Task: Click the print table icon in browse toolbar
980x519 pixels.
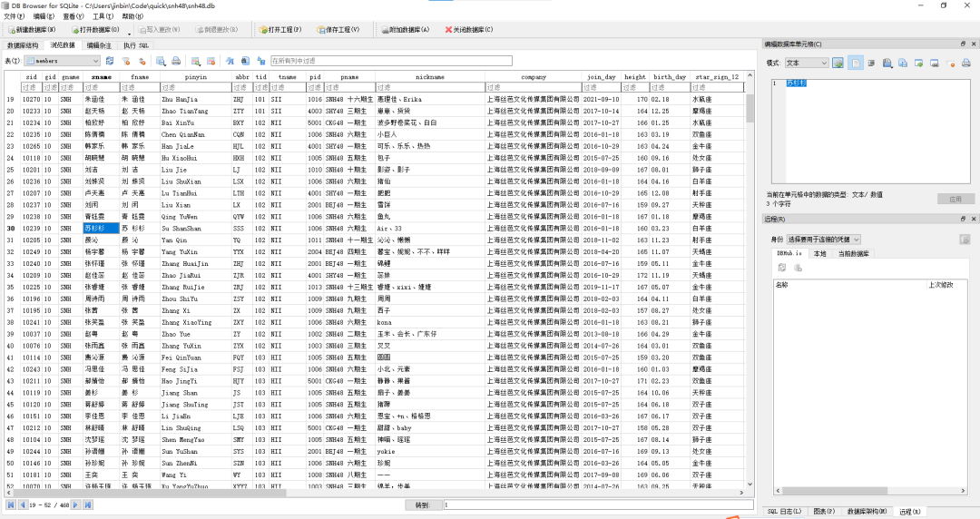Action: coord(175,61)
